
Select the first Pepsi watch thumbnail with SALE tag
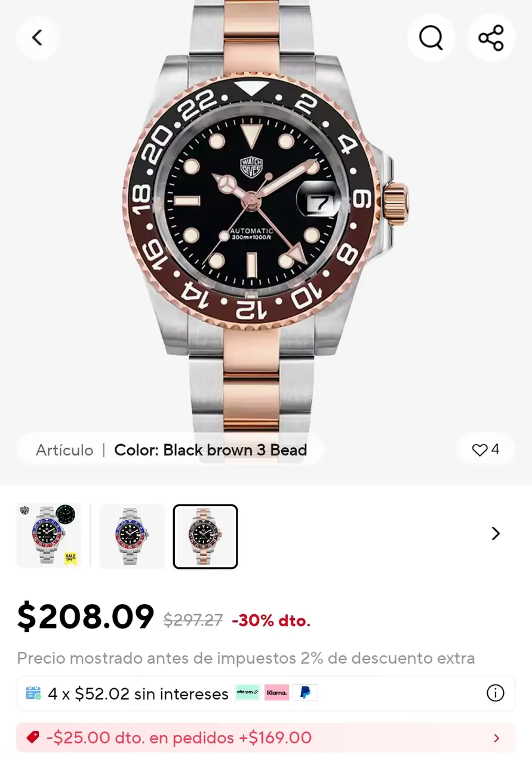[x=48, y=536]
